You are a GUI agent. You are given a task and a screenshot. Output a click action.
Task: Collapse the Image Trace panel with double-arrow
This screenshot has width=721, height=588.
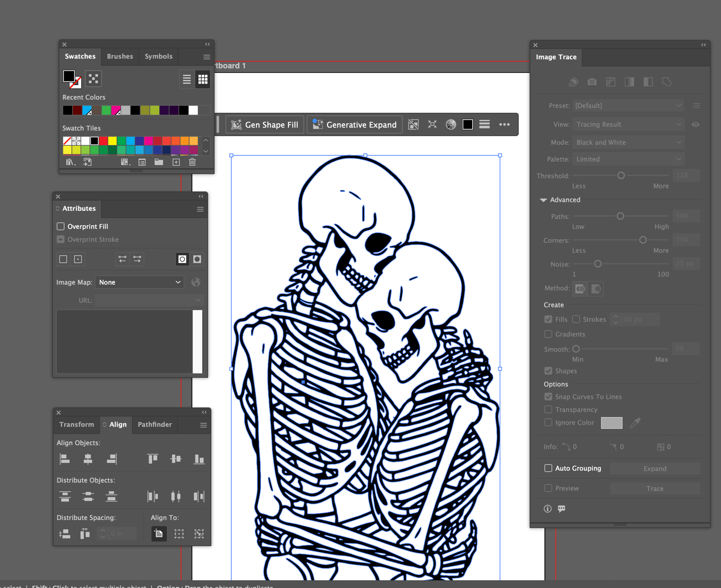click(x=703, y=45)
